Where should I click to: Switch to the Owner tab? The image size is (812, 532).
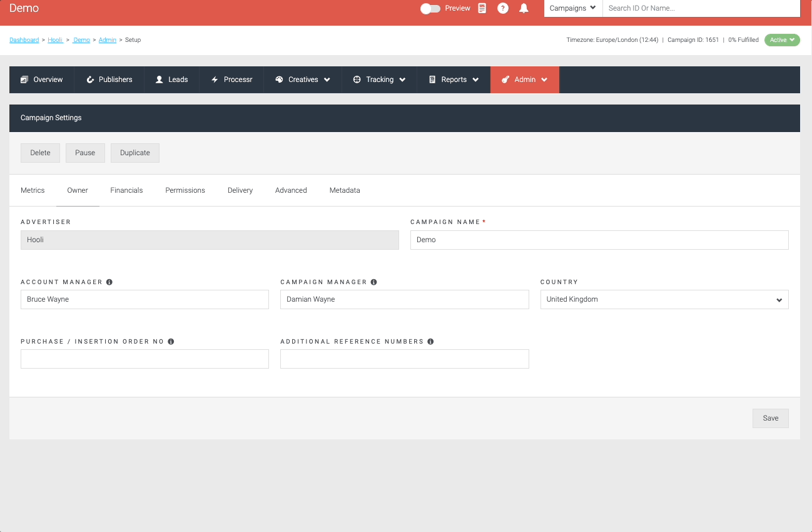point(78,190)
